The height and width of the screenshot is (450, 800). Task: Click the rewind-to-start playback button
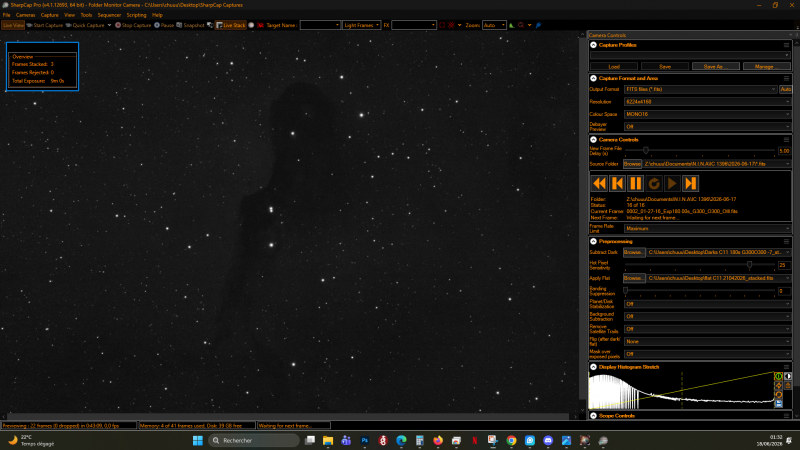(599, 183)
